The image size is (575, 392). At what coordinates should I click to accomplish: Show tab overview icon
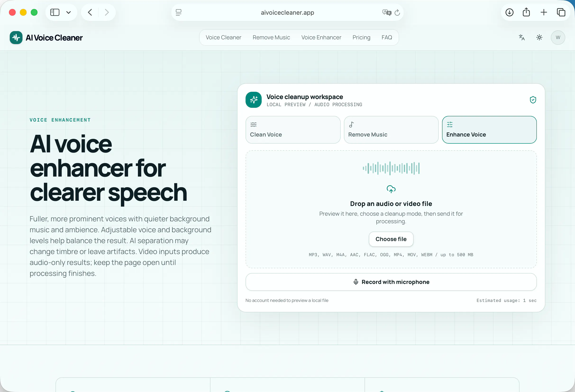tap(561, 12)
